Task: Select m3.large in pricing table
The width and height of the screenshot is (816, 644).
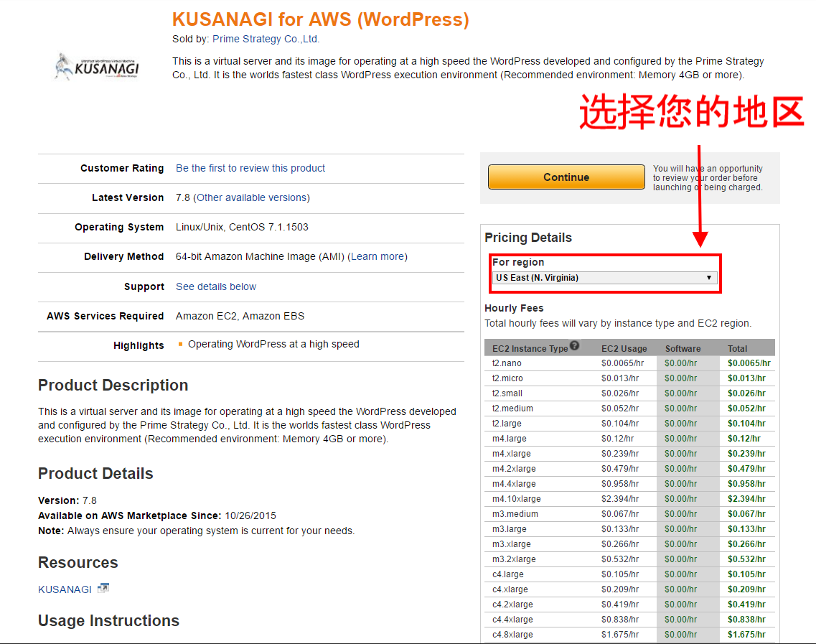Action: pos(510,529)
